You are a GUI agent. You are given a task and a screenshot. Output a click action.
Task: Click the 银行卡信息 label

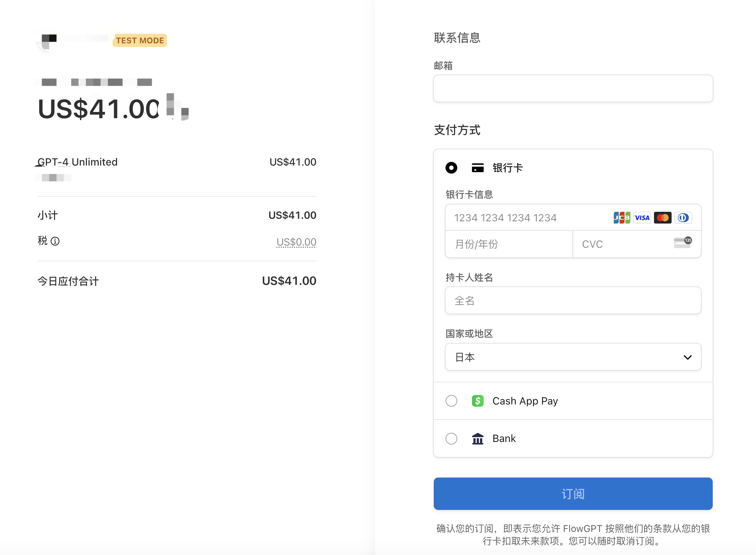coord(469,195)
